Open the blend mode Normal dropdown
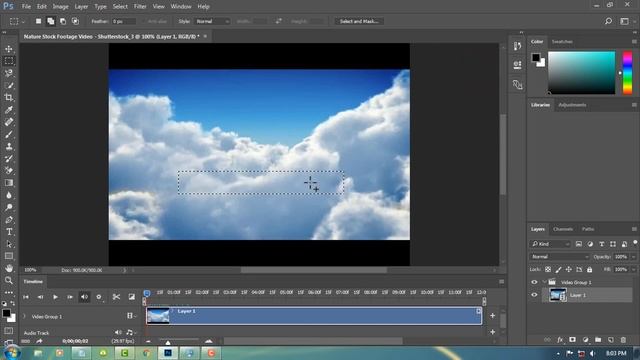Screen dimensions: 640x360 tap(560, 257)
